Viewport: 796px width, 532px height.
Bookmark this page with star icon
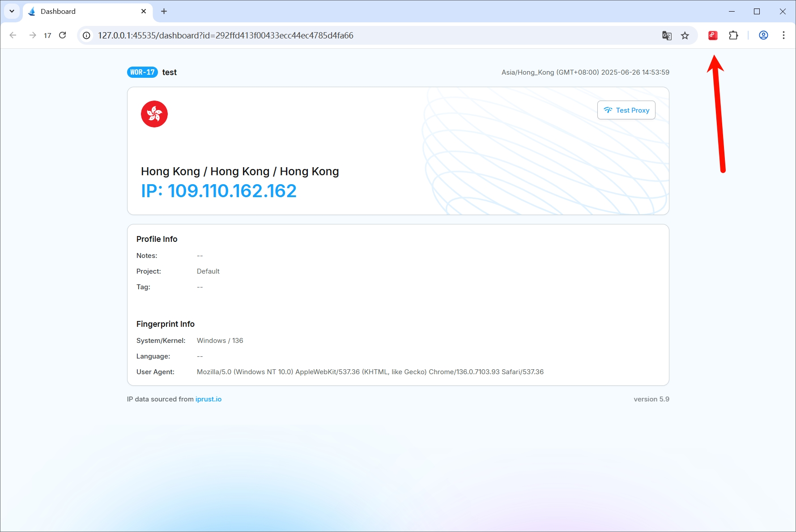tap(685, 35)
